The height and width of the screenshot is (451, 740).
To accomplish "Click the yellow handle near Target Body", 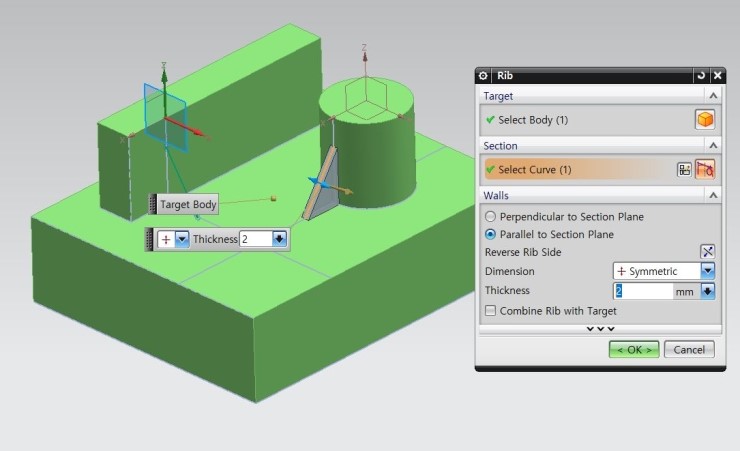I will coord(273,199).
